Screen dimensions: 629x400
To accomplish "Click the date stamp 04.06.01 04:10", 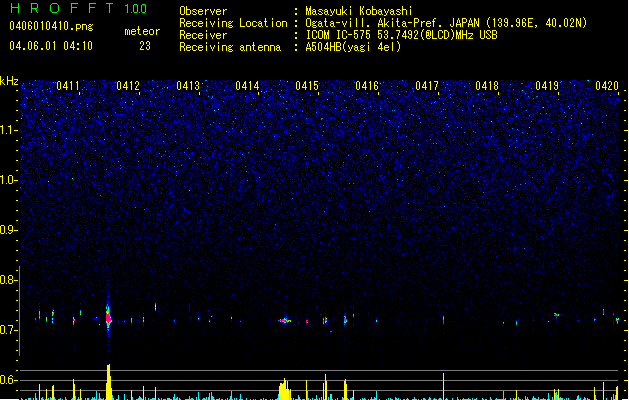I will point(51,46).
